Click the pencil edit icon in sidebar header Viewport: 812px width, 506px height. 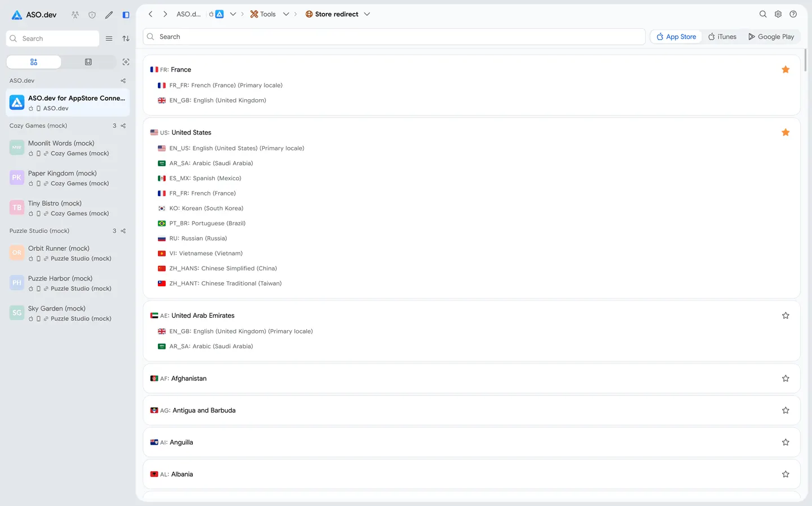(x=109, y=15)
